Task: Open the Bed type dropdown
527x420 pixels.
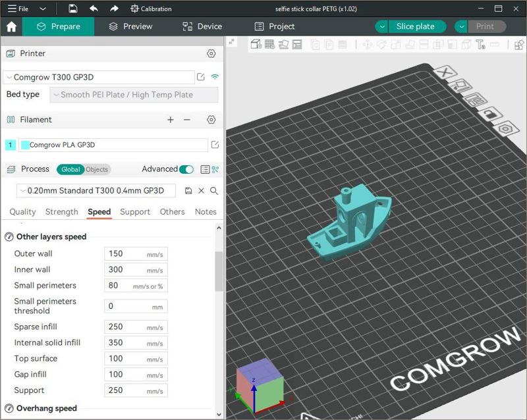Action: point(134,95)
